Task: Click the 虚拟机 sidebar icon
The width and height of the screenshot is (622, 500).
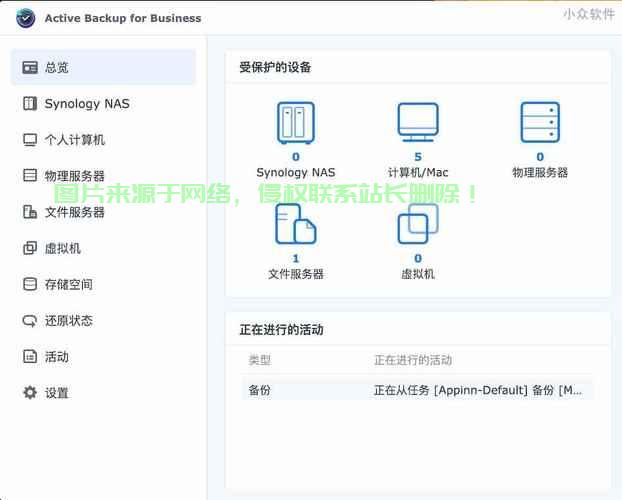Action: 30,248
